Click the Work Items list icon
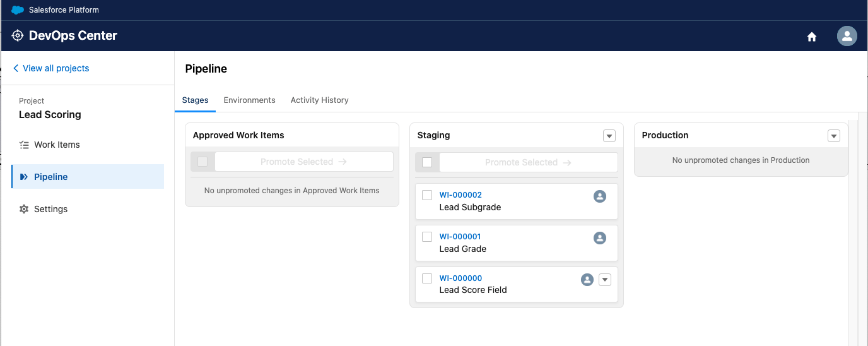This screenshot has height=346, width=868. click(x=24, y=145)
